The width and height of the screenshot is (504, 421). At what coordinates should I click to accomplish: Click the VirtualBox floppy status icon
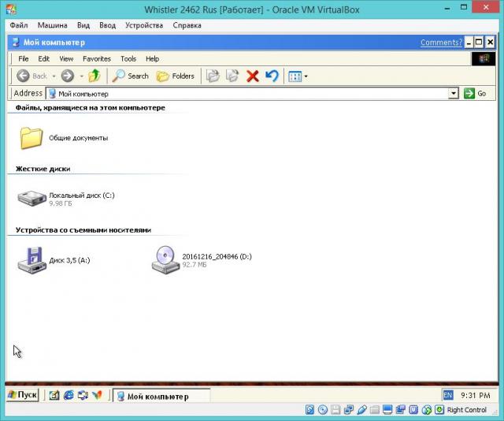[x=335, y=410]
